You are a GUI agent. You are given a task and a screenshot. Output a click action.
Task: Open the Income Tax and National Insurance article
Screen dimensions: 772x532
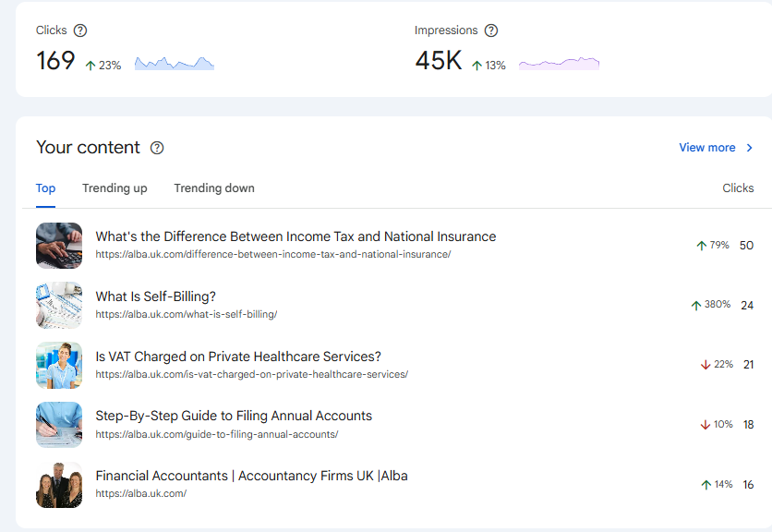pyautogui.click(x=296, y=236)
